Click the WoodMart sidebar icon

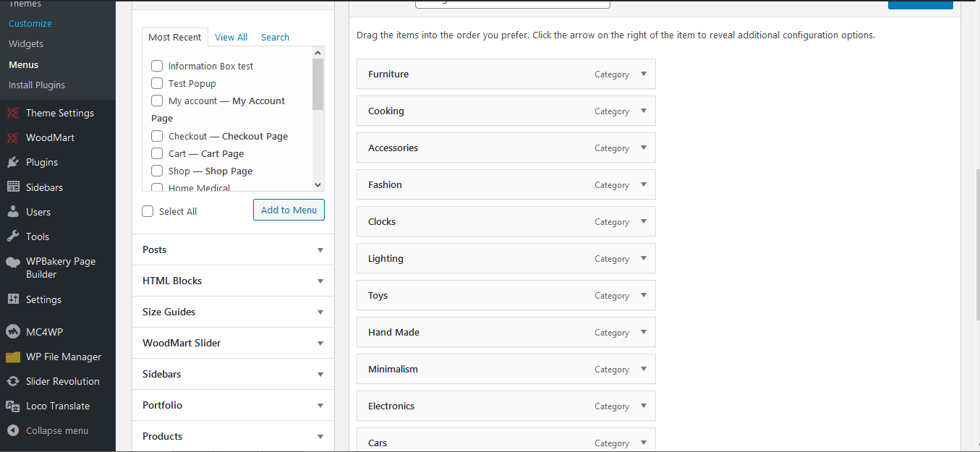pyautogui.click(x=13, y=137)
